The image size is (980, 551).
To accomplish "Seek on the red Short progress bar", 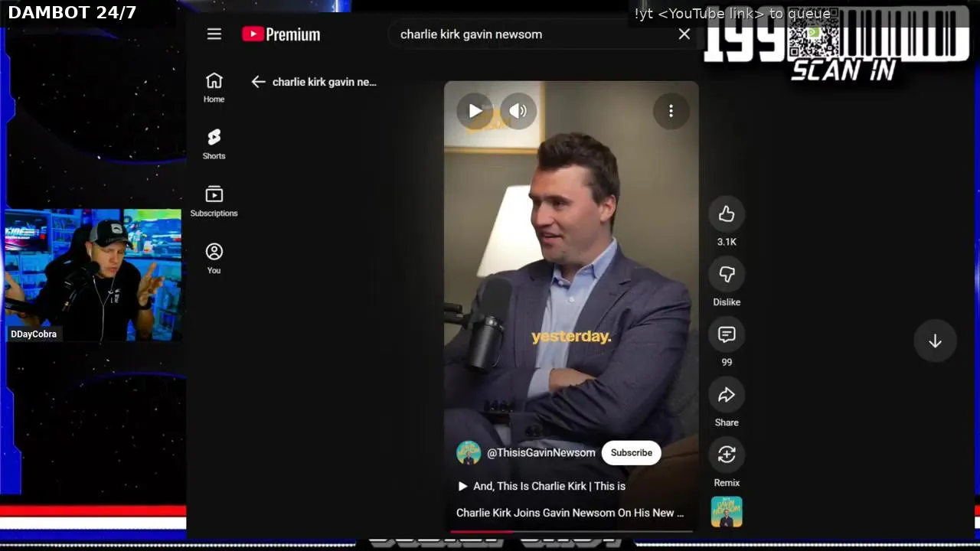I will 571,531.
